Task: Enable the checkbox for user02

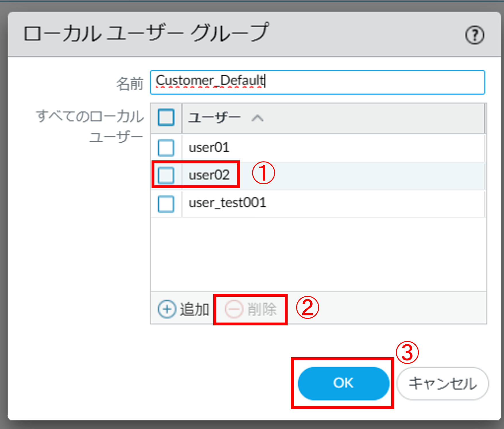Action: tap(166, 175)
